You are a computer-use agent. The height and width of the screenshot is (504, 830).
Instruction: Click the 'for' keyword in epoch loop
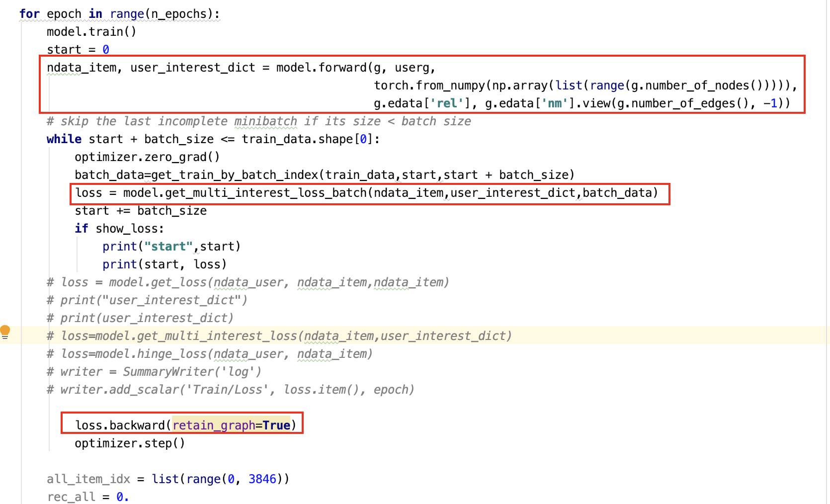29,14
